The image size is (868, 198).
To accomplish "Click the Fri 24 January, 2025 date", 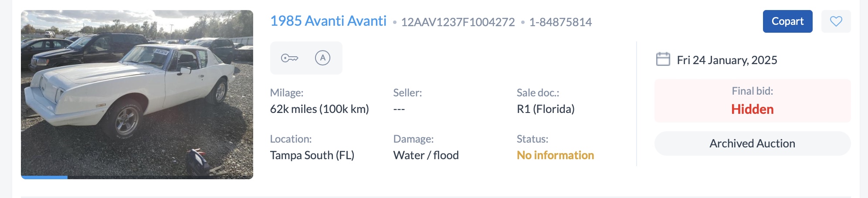I will click(x=727, y=60).
